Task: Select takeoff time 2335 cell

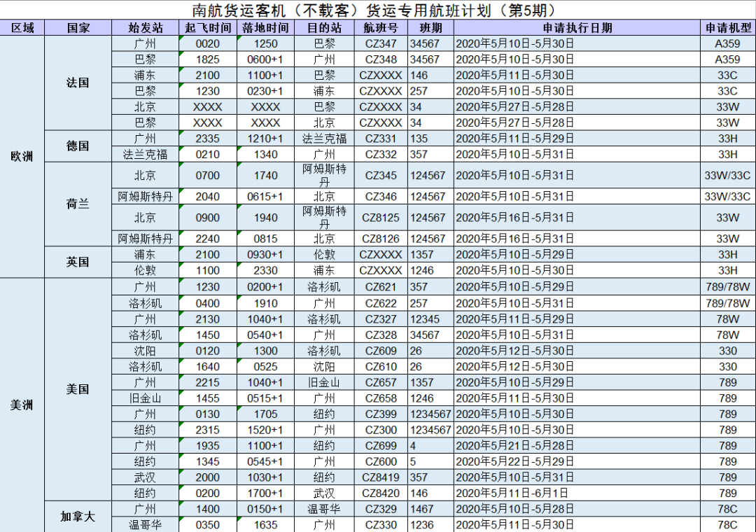Action: (208, 139)
